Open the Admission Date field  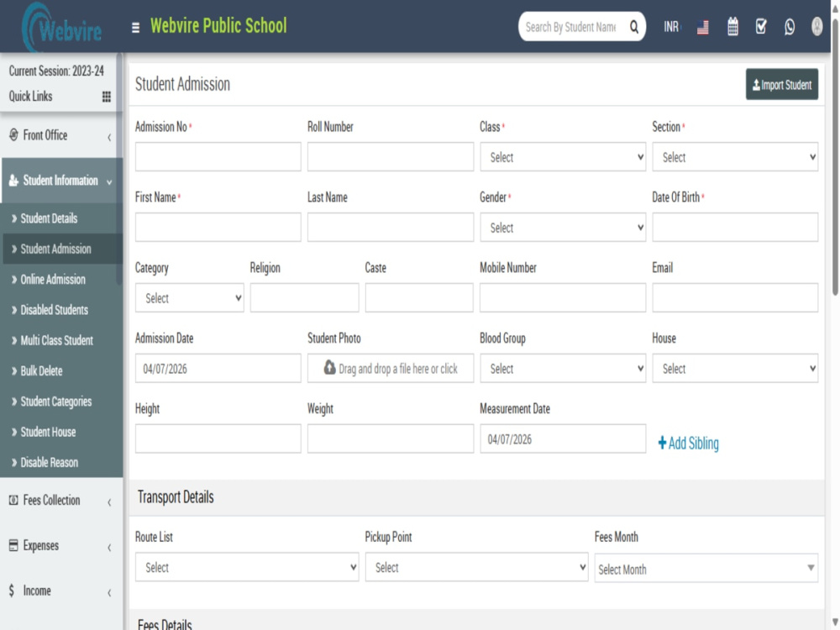pos(218,369)
